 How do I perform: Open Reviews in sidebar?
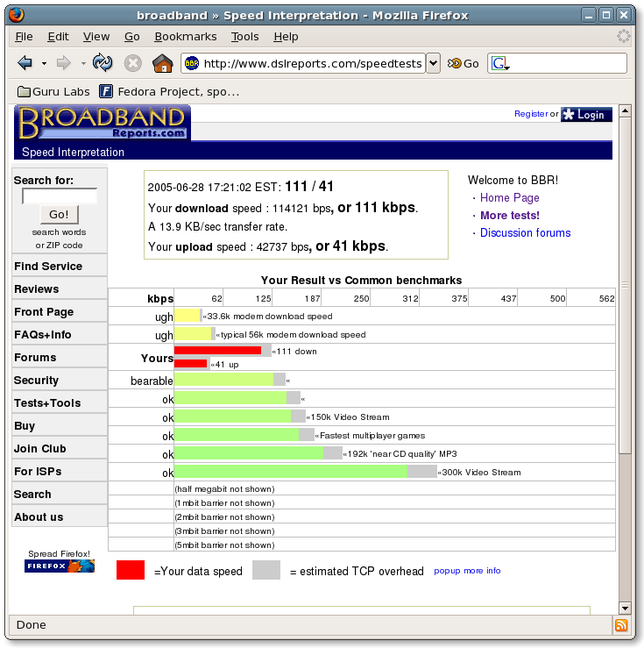pos(60,288)
